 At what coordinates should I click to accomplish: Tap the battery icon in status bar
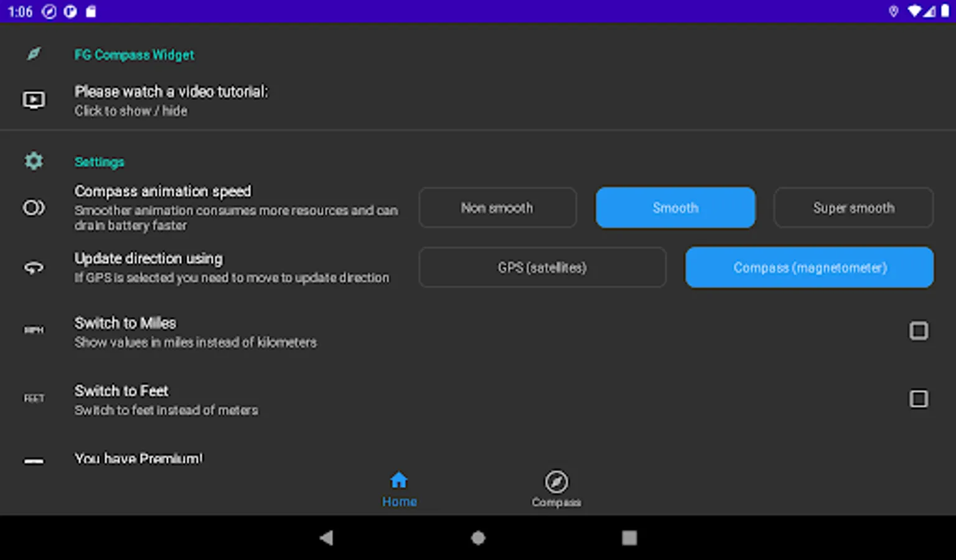(x=944, y=11)
